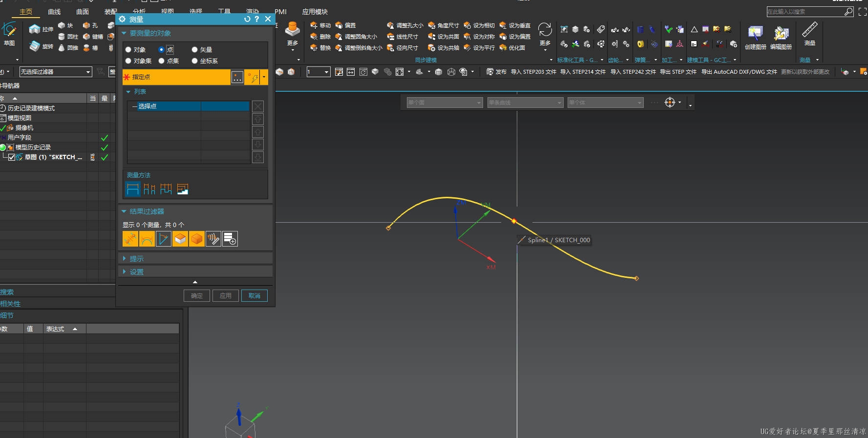This screenshot has height=438, width=868.
Task: Click 设为共轴 (Make coaxial) tool
Action: tap(444, 48)
